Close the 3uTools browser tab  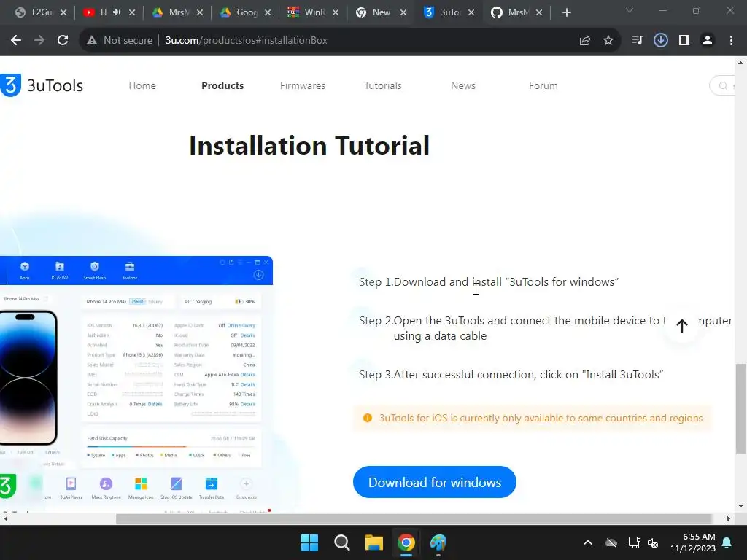471,13
